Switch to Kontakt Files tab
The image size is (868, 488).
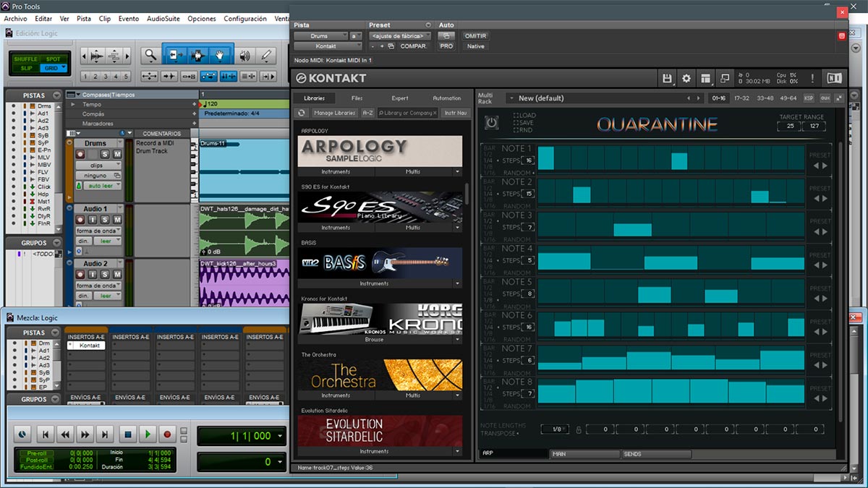pyautogui.click(x=357, y=98)
